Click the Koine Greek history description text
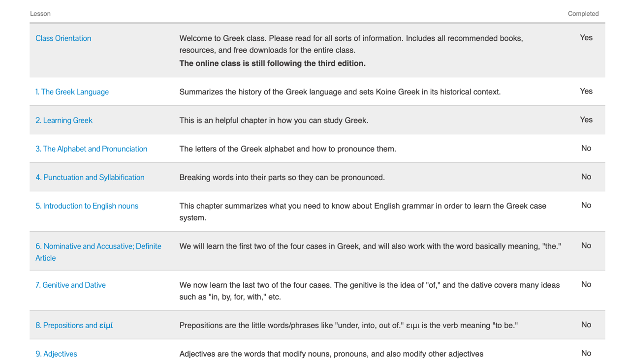This screenshot has width=630, height=364. pyautogui.click(x=340, y=92)
